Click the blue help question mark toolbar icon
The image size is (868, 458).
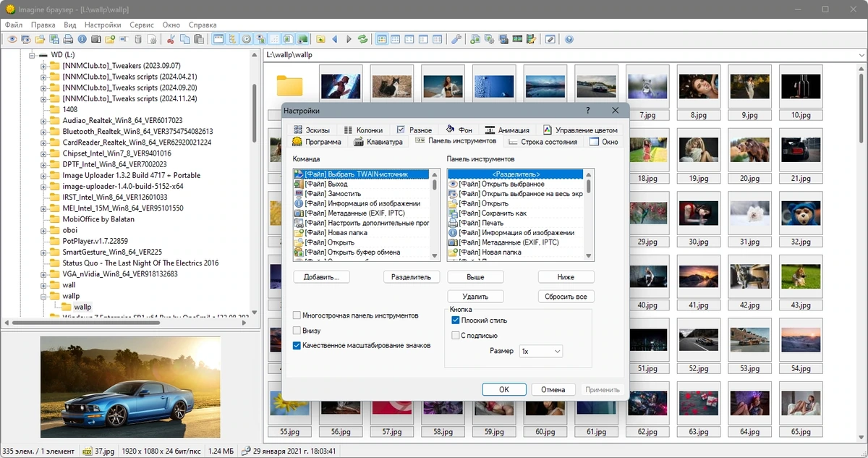[x=569, y=39]
